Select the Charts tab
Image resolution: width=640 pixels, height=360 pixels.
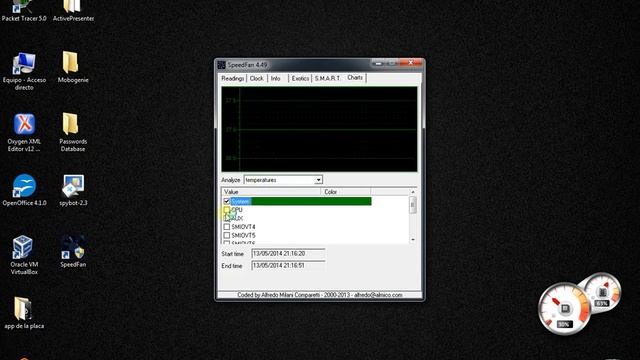tap(355, 78)
